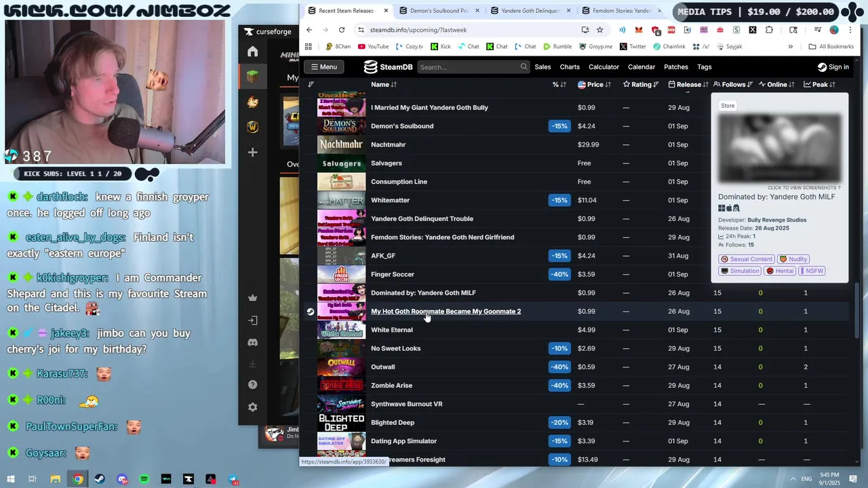Open the Outwall game link

click(x=382, y=367)
